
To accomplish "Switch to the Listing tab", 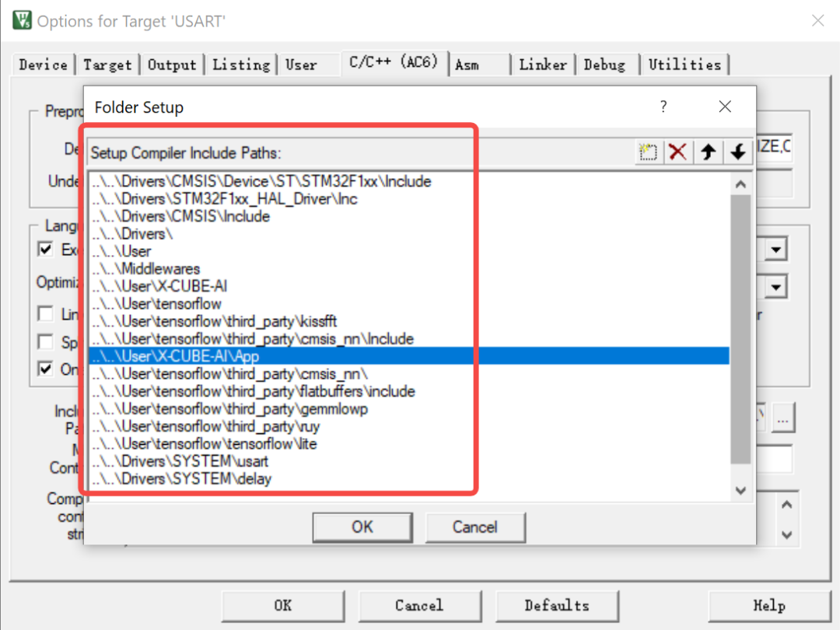I will tap(241, 65).
